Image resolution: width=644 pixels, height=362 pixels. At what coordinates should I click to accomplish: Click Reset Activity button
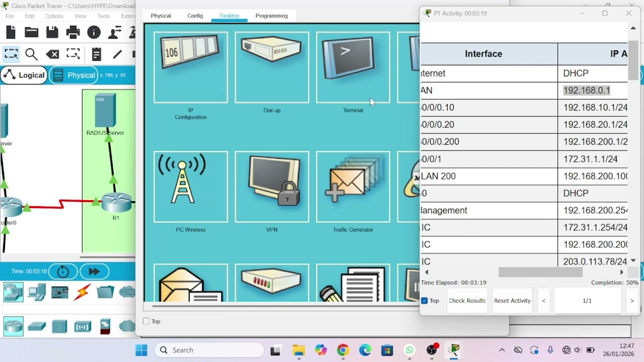pyautogui.click(x=512, y=301)
